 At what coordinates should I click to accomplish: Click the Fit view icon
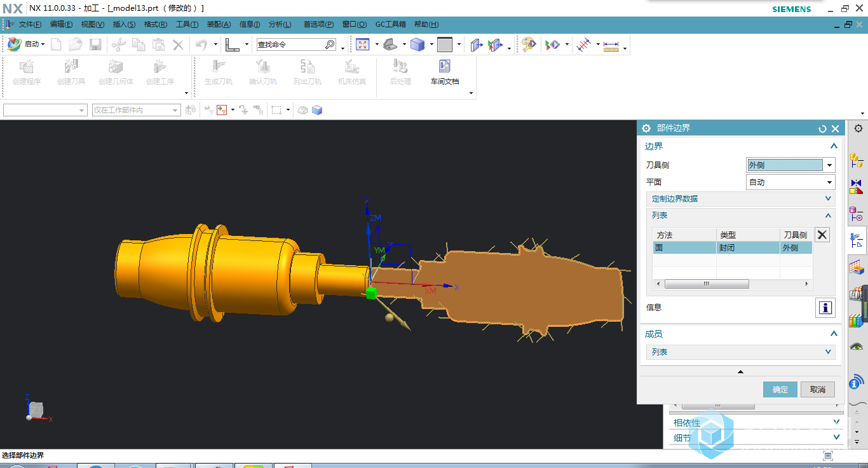point(363,45)
